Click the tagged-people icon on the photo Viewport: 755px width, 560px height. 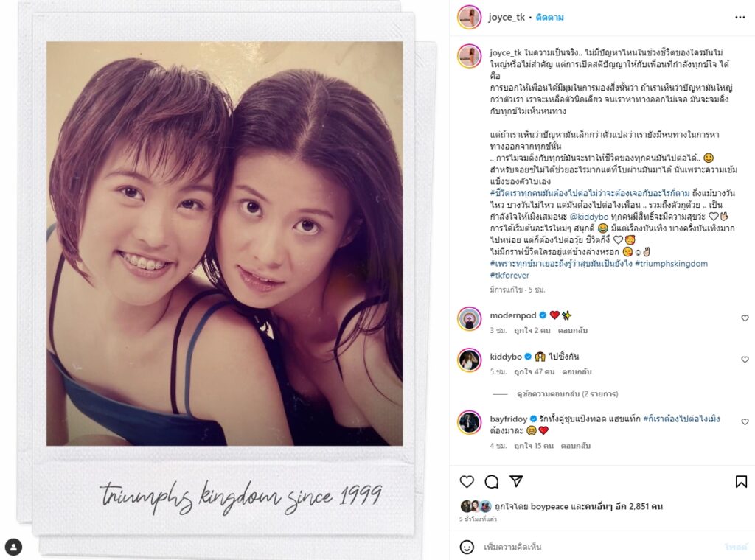(14, 547)
